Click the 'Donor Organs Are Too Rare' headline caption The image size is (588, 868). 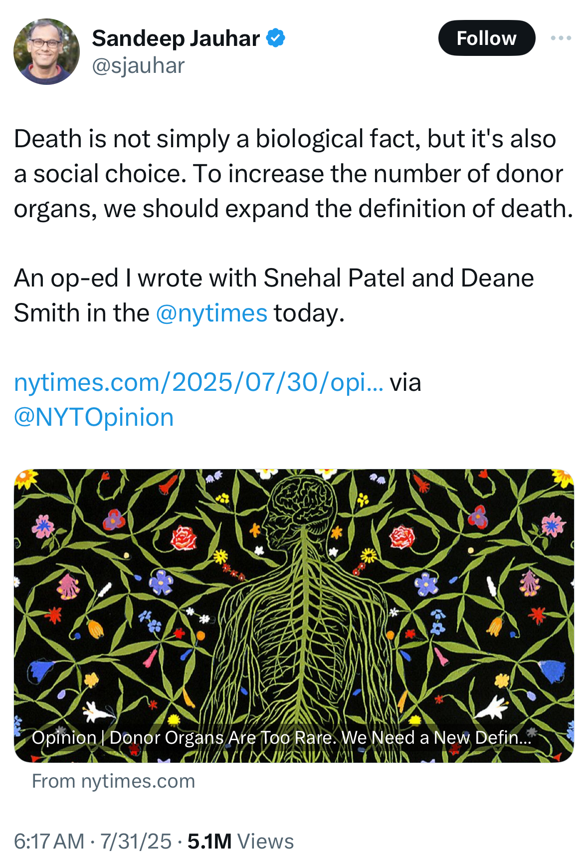click(281, 737)
